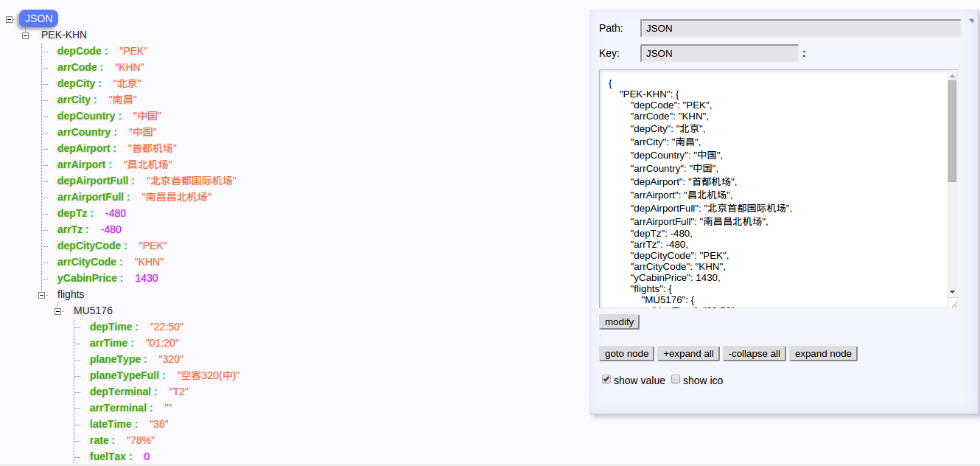This screenshot has width=980, height=466.
Task: Focus the Path input field
Action: pyautogui.click(x=800, y=28)
